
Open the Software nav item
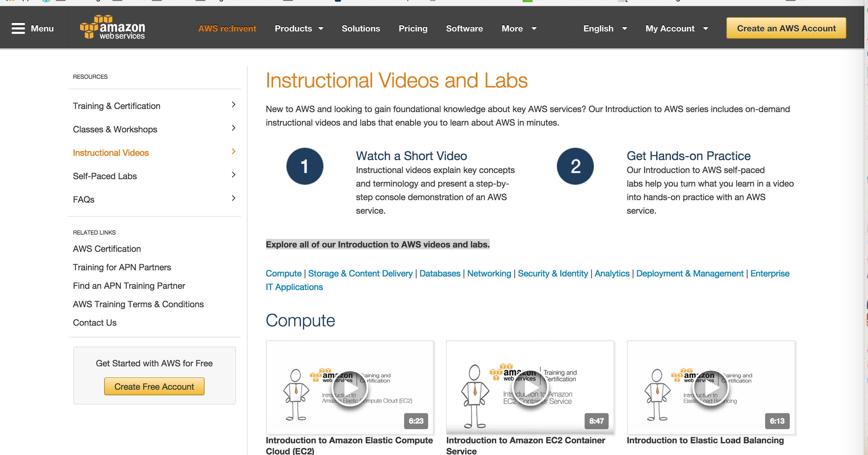pyautogui.click(x=464, y=29)
